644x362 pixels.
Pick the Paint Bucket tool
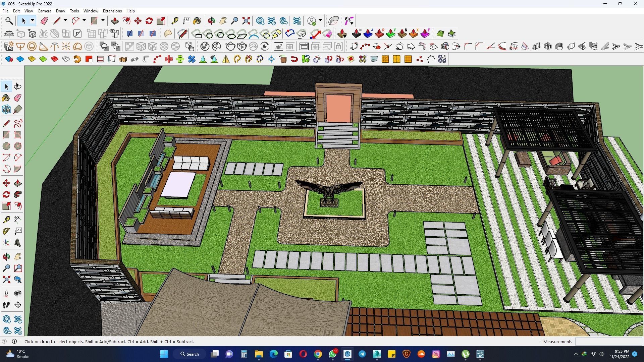tap(197, 21)
